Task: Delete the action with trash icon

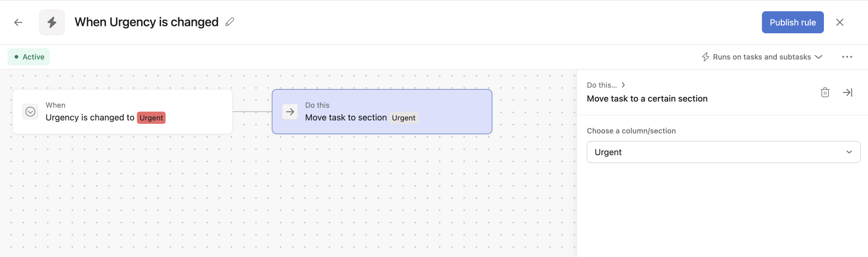Action: pyautogui.click(x=825, y=92)
